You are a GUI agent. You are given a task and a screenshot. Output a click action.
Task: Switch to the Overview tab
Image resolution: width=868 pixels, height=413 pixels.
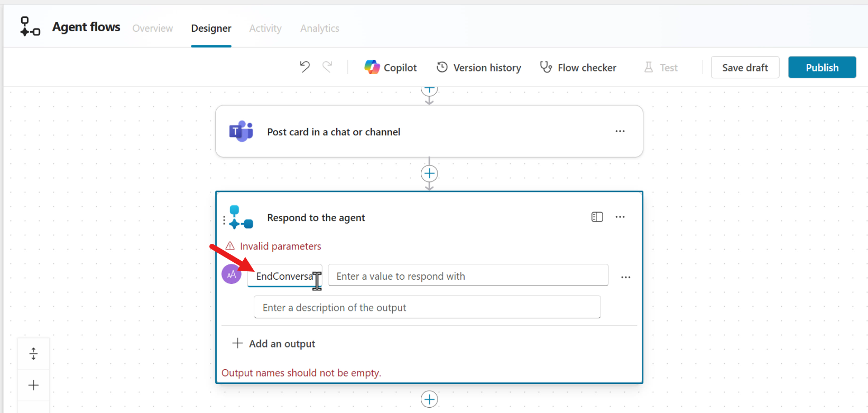(x=152, y=29)
